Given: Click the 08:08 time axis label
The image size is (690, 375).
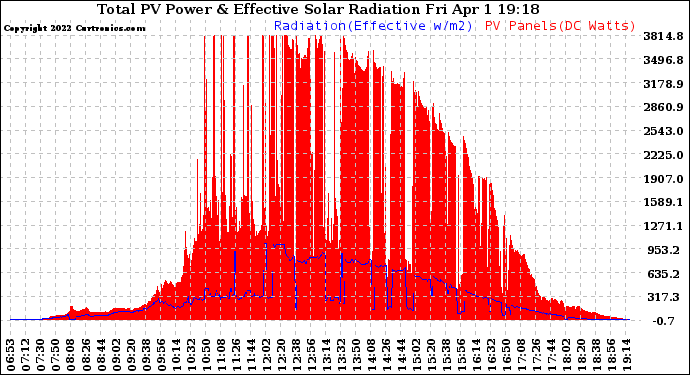Looking at the screenshot, I should click(71, 355).
